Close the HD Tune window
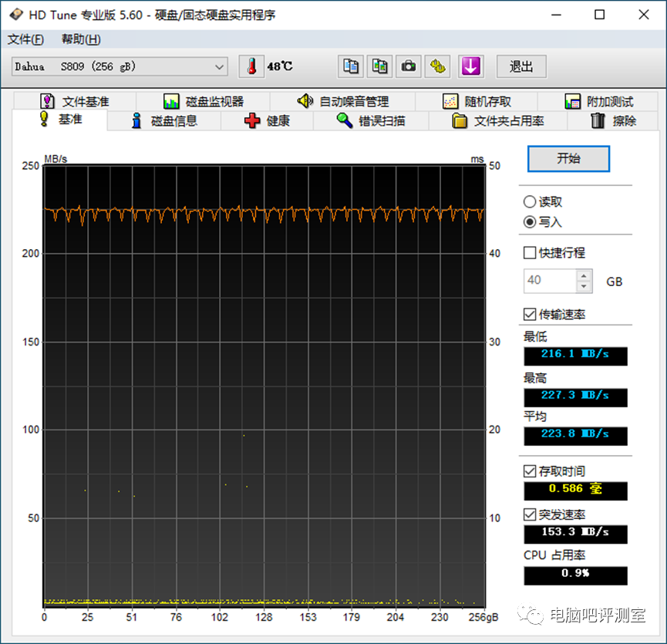 coord(644,15)
